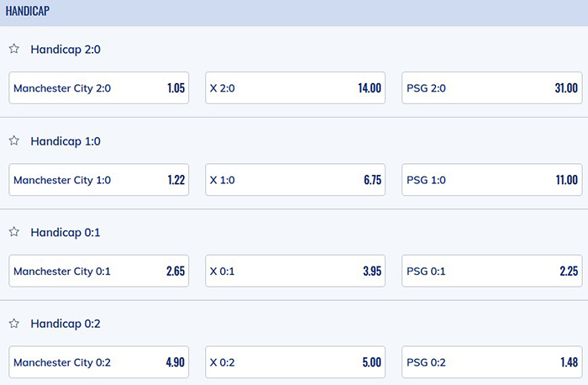588x385 pixels.
Task: Click the Handicap 0:2 market title
Action: pos(66,323)
